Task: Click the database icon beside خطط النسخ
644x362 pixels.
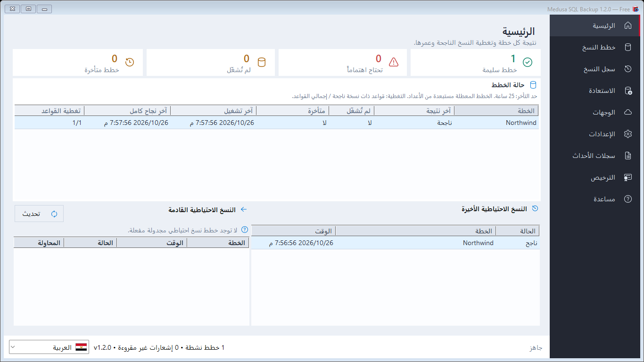Action: (627, 47)
